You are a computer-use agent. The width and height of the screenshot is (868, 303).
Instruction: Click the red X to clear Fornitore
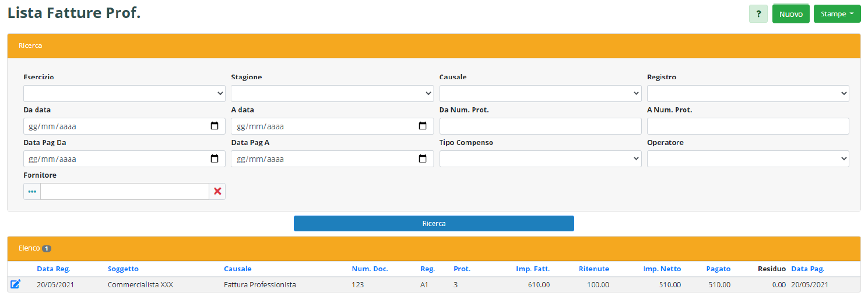point(217,192)
